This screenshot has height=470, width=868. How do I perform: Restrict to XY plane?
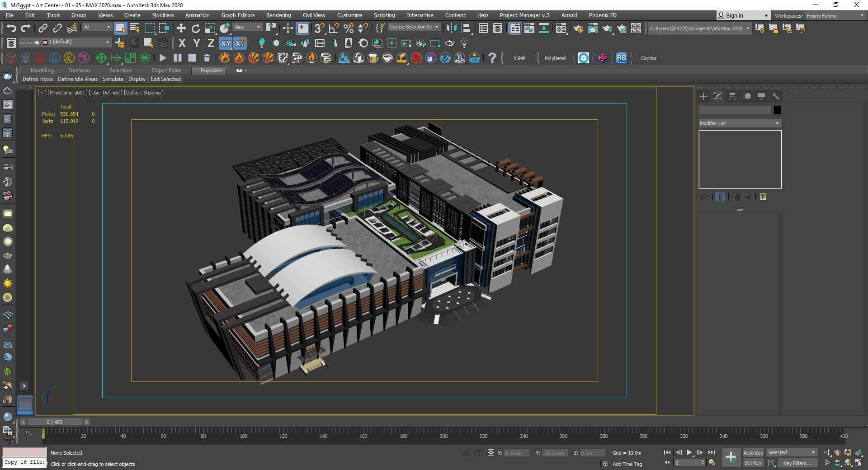(225, 43)
